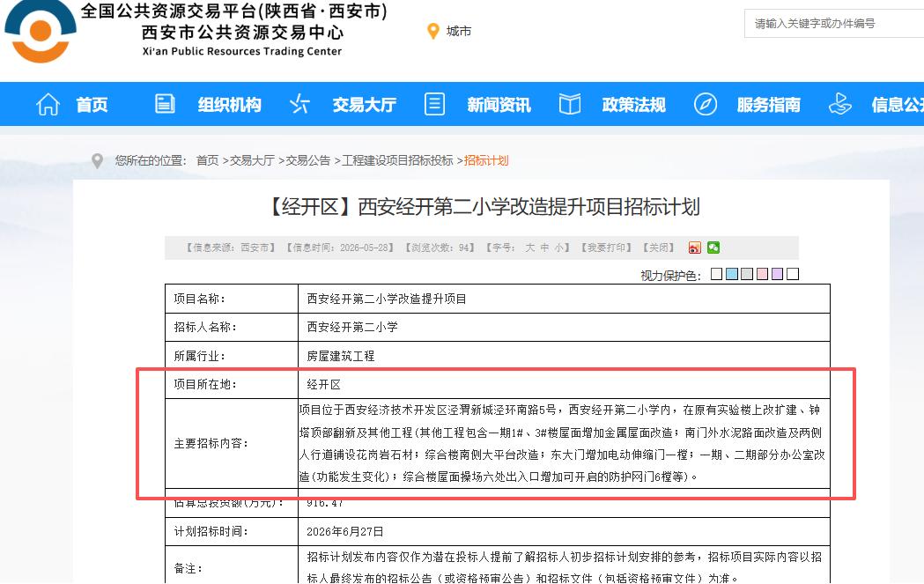The image size is (924, 584).
Task: Click the value 房屋建筑工程
Action: (x=341, y=356)
